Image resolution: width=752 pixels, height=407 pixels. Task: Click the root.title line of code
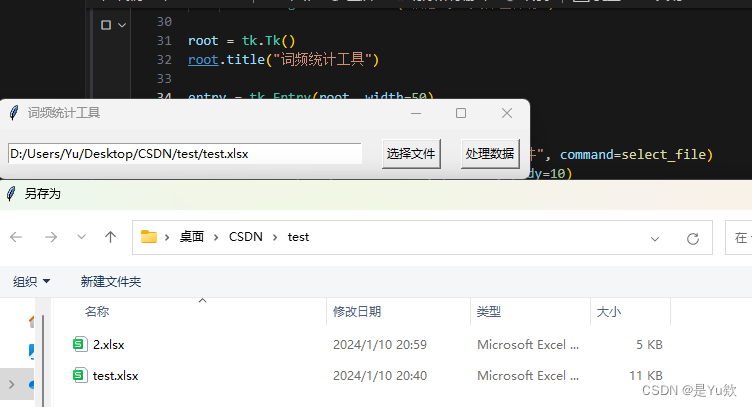pos(283,59)
